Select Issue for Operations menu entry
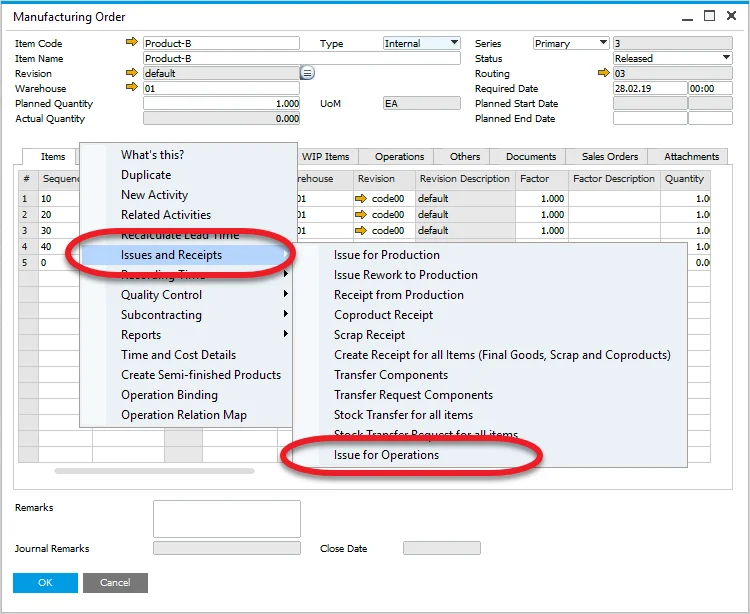Image resolution: width=750 pixels, height=614 pixels. click(386, 455)
